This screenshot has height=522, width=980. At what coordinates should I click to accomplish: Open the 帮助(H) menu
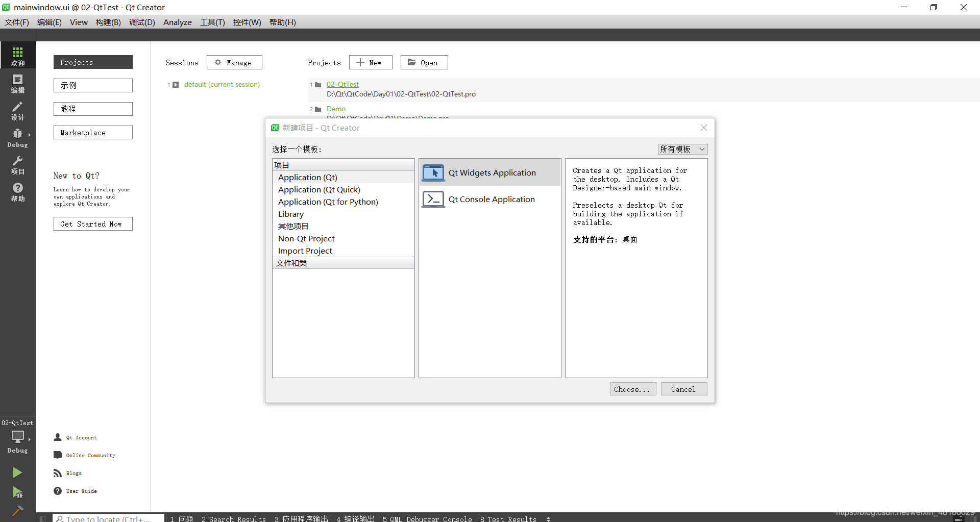(x=282, y=22)
